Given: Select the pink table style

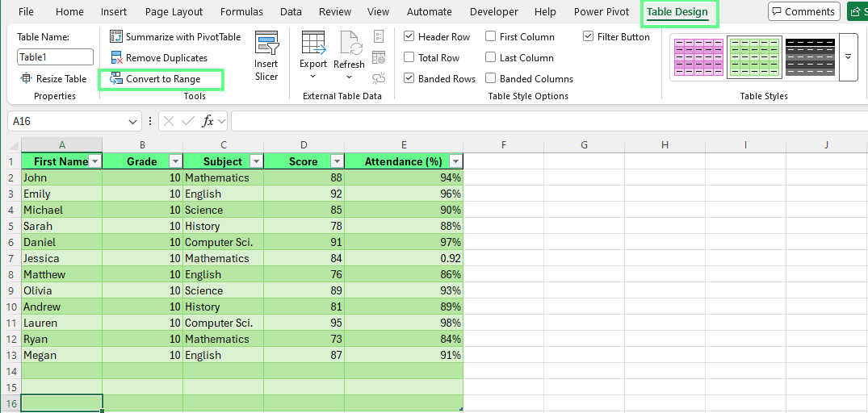Looking at the screenshot, I should click(x=698, y=57).
